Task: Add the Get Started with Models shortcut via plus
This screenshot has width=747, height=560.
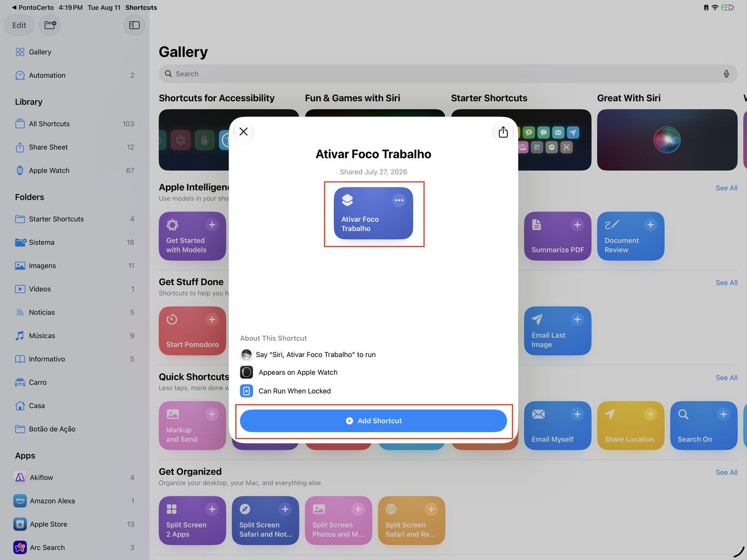Action: pyautogui.click(x=212, y=225)
